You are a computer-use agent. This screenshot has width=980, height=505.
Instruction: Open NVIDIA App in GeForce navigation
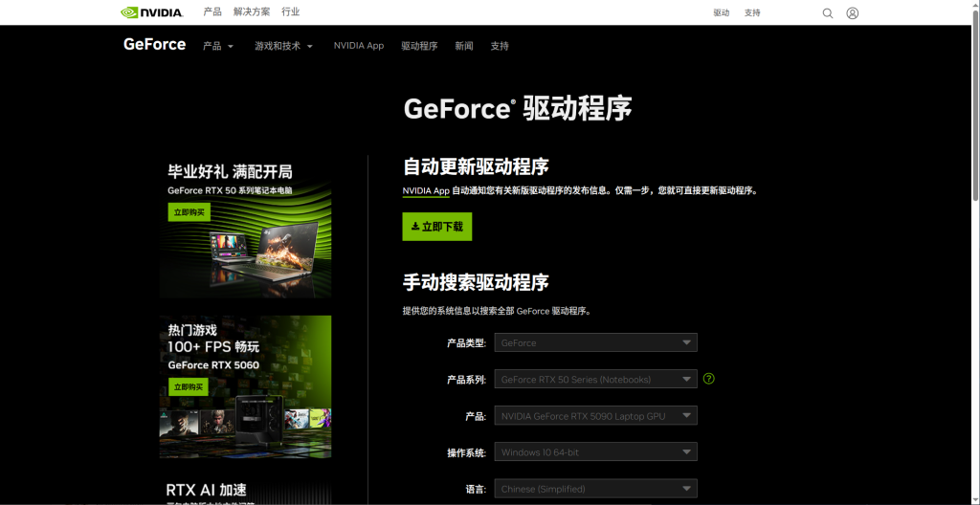359,46
